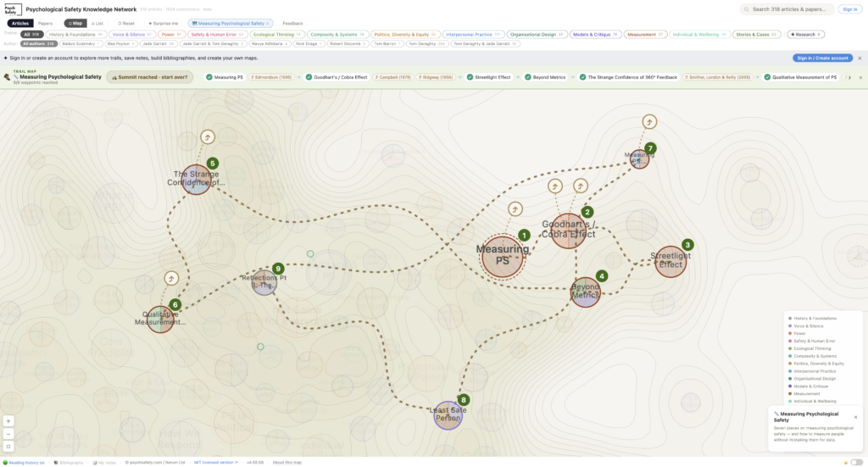This screenshot has width=868, height=467.
Task: Select The Strange Confidence of... node
Action: pyautogui.click(x=196, y=180)
